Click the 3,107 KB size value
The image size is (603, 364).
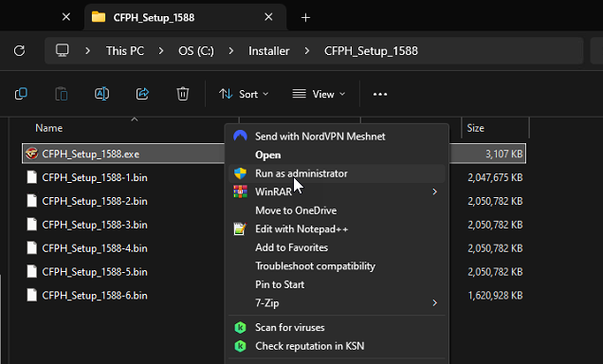tap(503, 155)
